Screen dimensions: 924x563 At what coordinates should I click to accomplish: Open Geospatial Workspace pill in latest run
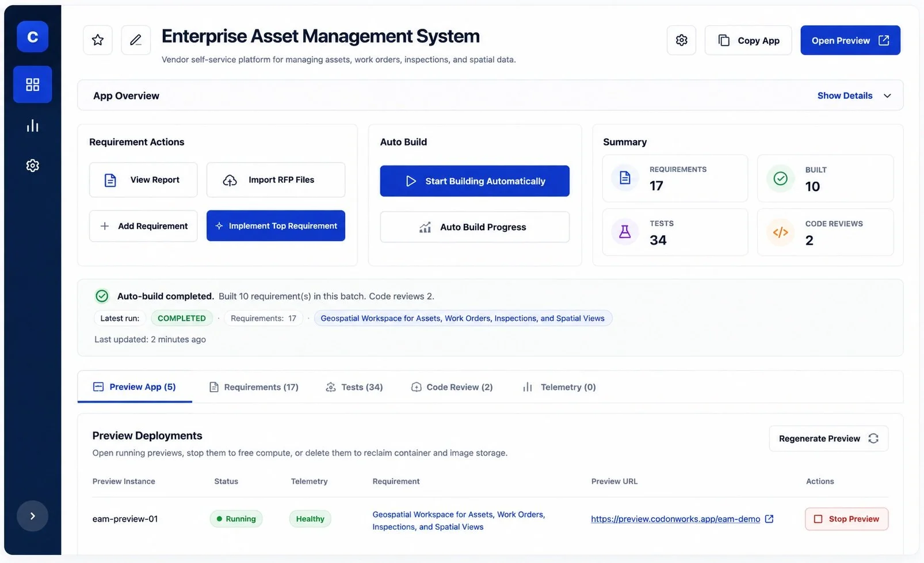pyautogui.click(x=463, y=318)
